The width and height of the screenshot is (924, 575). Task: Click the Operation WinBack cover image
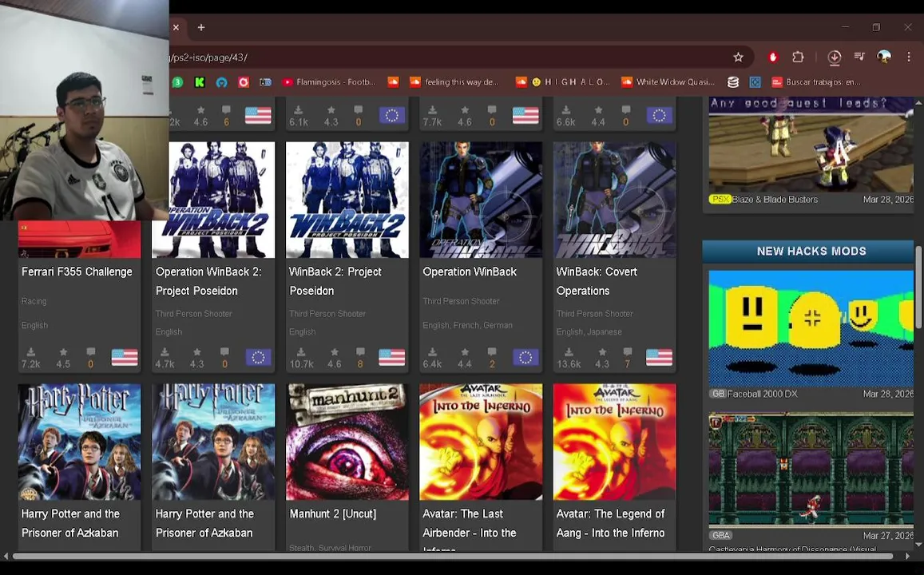coord(481,200)
